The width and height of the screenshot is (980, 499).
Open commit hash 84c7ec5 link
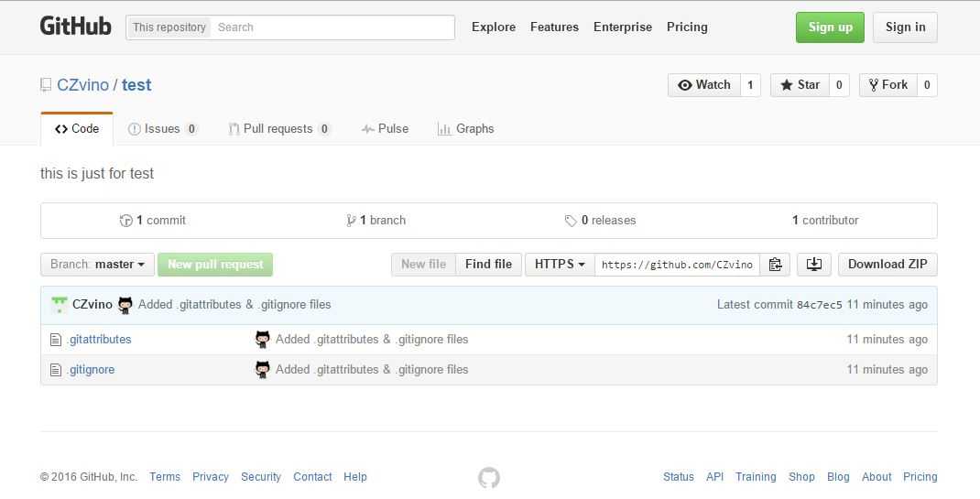click(820, 306)
